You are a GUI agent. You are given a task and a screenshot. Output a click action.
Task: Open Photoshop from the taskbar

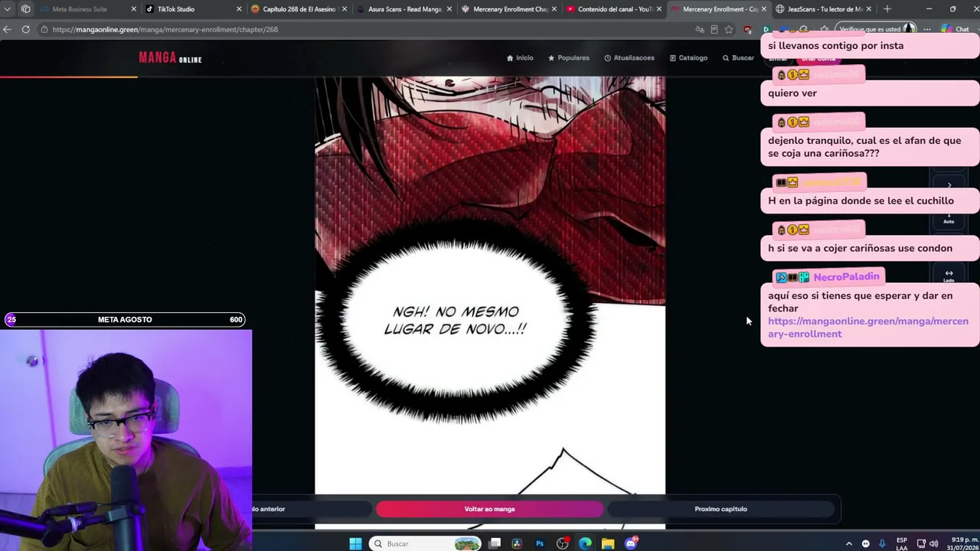pos(540,543)
